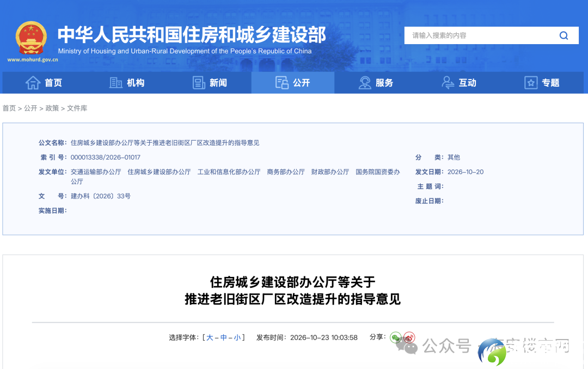Screen dimensions: 588x369
Task: Click the newspaper icon beside 新闻
Action: (x=199, y=83)
